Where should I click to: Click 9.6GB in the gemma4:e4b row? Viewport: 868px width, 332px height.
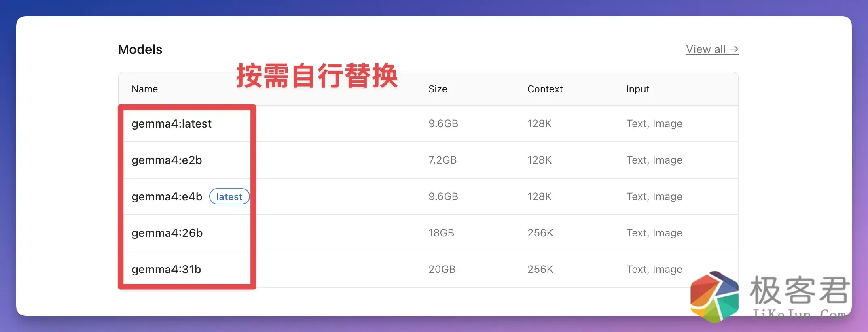[443, 197]
